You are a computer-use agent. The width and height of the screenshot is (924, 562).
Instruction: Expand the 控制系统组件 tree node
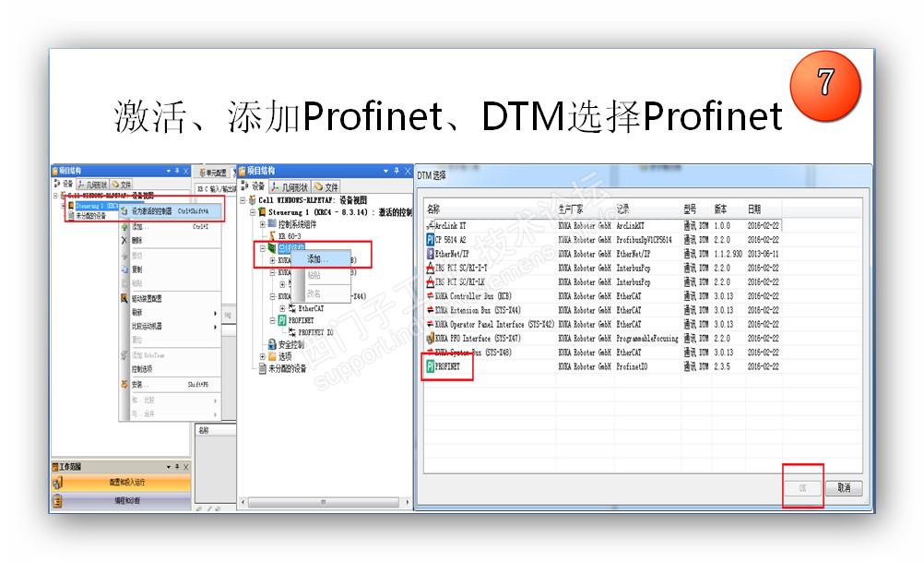262,224
